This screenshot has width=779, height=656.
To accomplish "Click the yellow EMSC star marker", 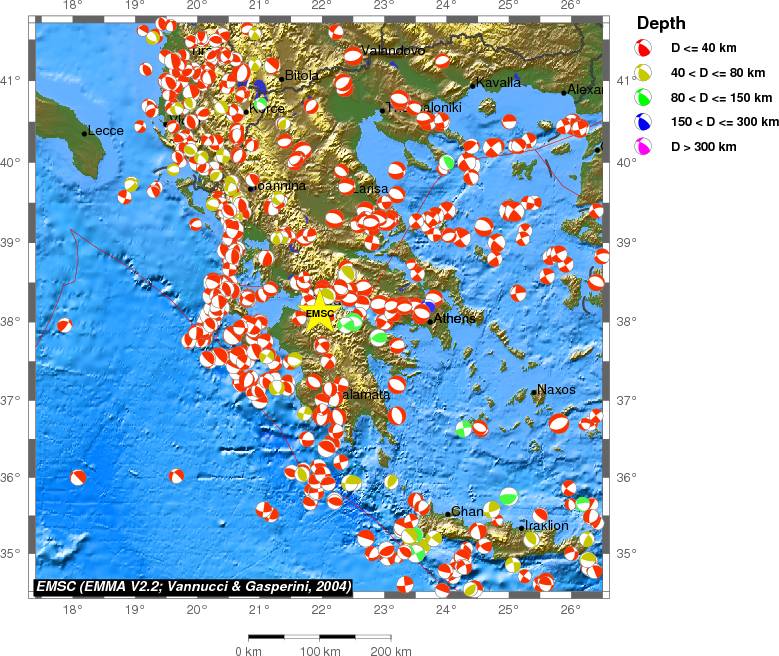I will (x=320, y=312).
